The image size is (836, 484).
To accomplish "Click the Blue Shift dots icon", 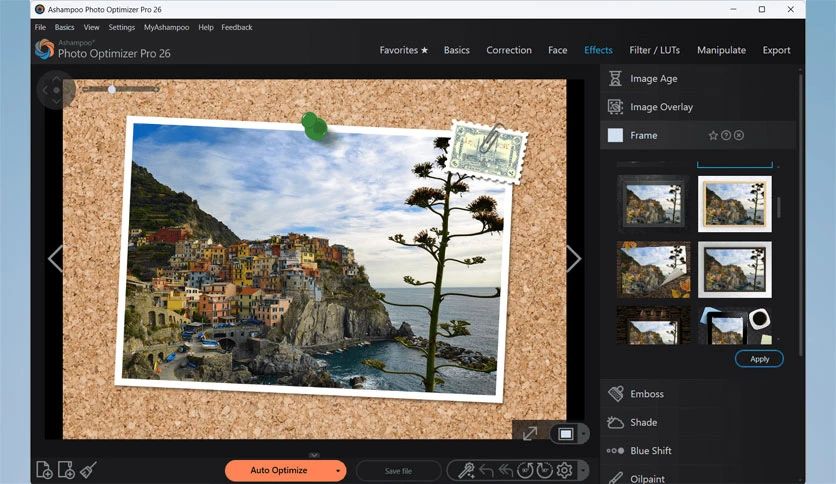I will [615, 451].
